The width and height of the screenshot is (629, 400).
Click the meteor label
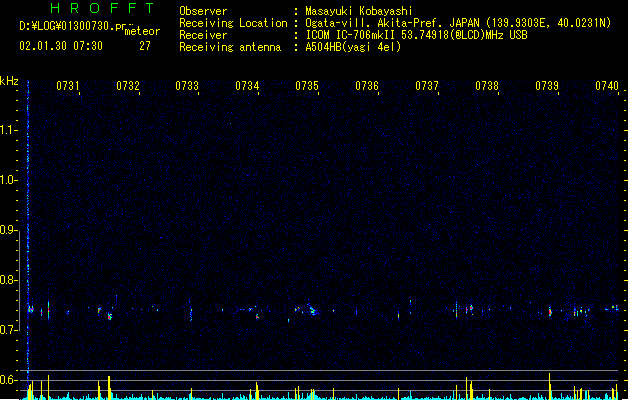click(x=142, y=31)
